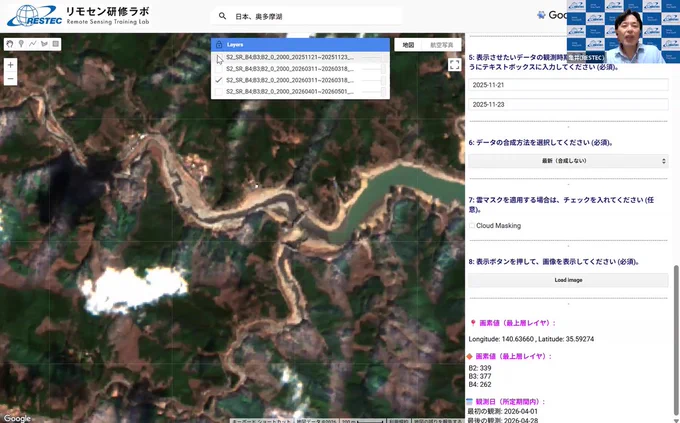The image size is (680, 423).
Task: Click the S2_SR 20251121~20251123 layer name
Action: [x=290, y=57]
